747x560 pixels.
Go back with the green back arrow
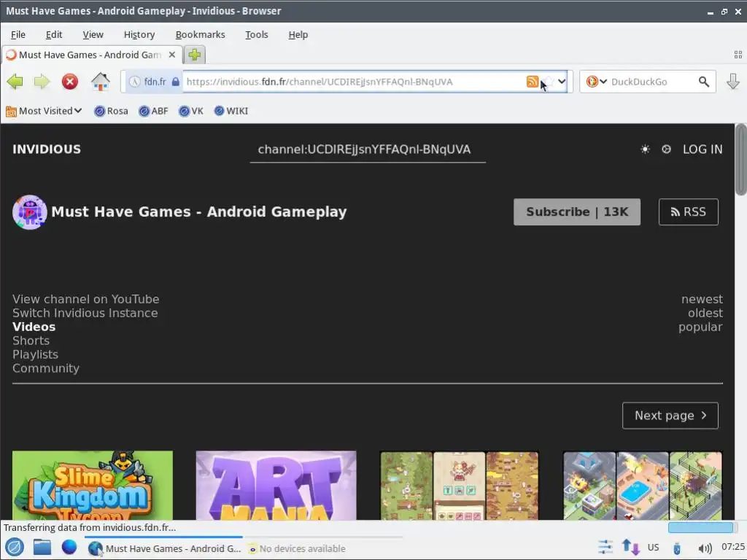click(x=15, y=82)
